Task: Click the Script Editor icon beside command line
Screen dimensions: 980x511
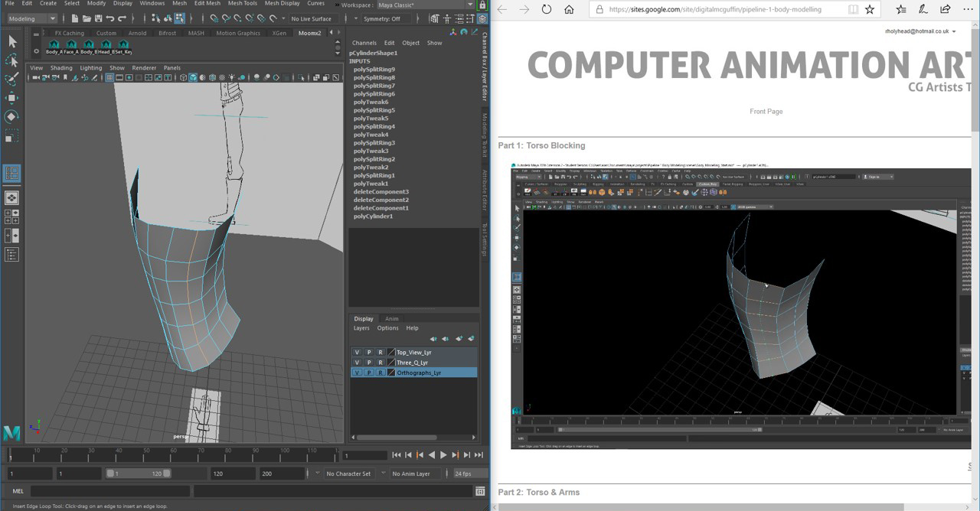Action: [x=480, y=491]
